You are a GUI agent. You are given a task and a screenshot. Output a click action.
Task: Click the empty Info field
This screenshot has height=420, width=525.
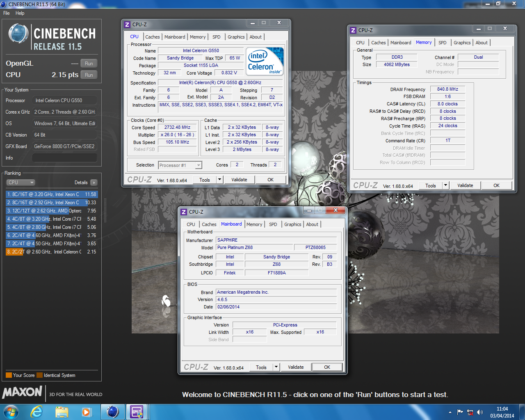click(65, 158)
